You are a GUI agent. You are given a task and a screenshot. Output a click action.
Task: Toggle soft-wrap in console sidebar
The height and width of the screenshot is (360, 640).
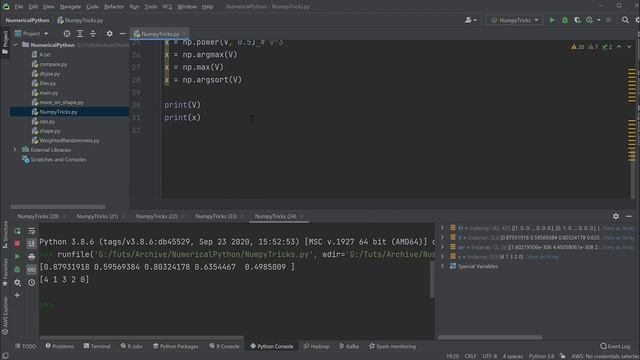[31, 231]
